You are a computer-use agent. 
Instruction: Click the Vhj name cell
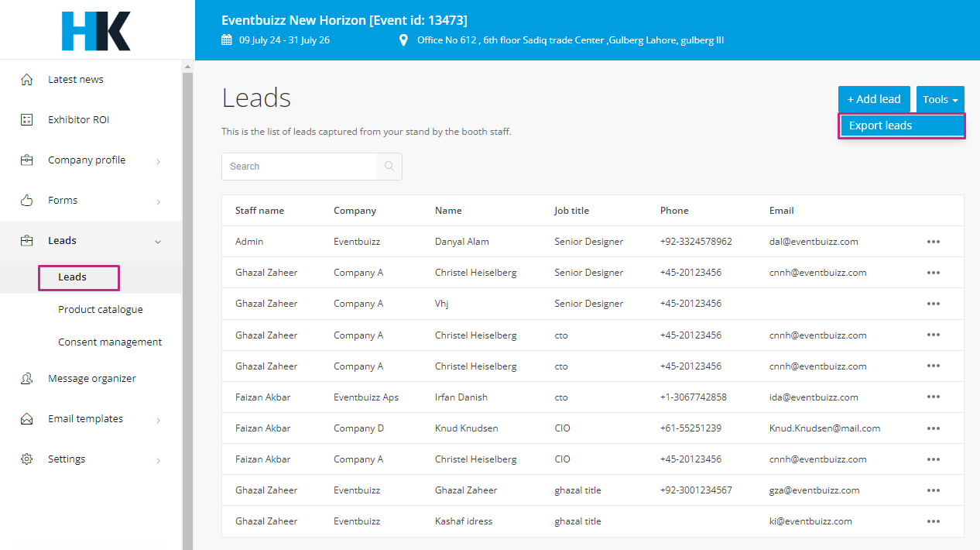click(x=441, y=304)
